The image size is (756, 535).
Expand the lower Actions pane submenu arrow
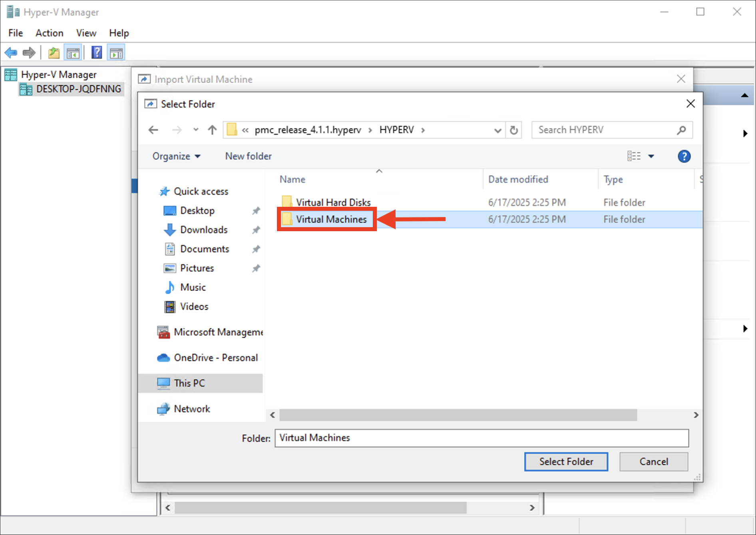click(745, 329)
